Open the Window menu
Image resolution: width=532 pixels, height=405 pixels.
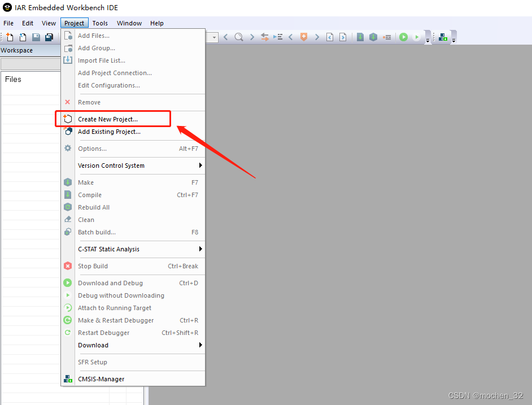coord(129,23)
